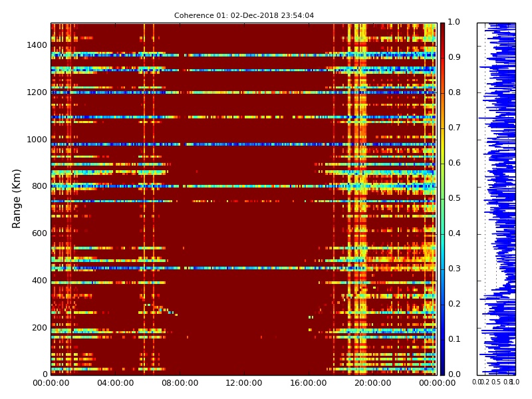Select the 1000 range tick label
Screen dimensions: 532x399
(37, 140)
